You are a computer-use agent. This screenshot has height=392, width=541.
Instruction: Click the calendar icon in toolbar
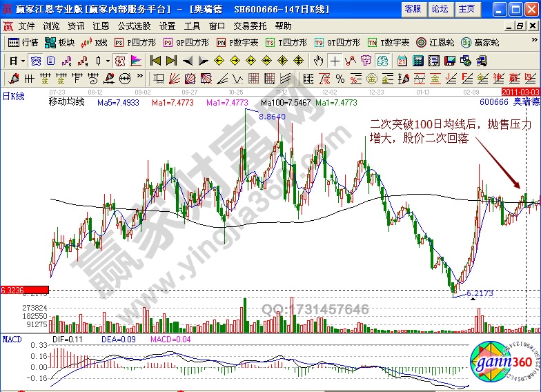pos(402,60)
